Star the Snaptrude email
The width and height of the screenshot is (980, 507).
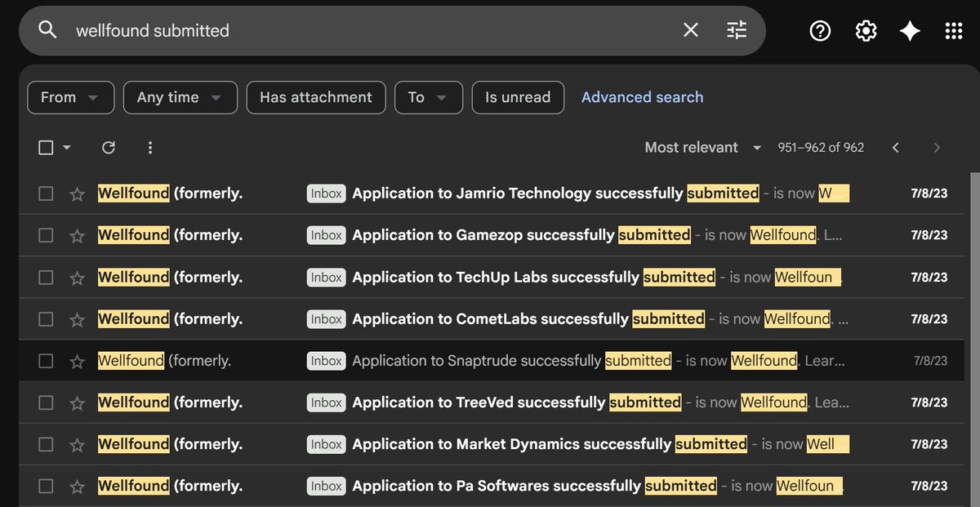pyautogui.click(x=77, y=361)
